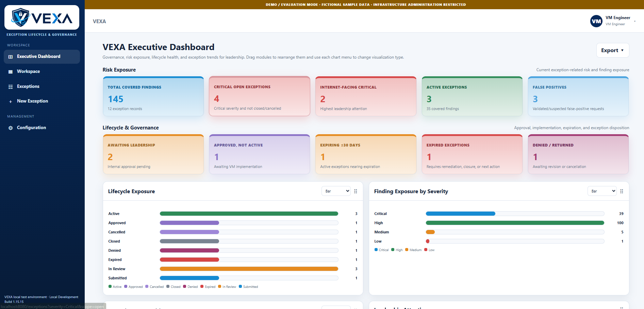Change Lifecycle Exposure chart type dropdown
644x309 pixels.
(336, 191)
